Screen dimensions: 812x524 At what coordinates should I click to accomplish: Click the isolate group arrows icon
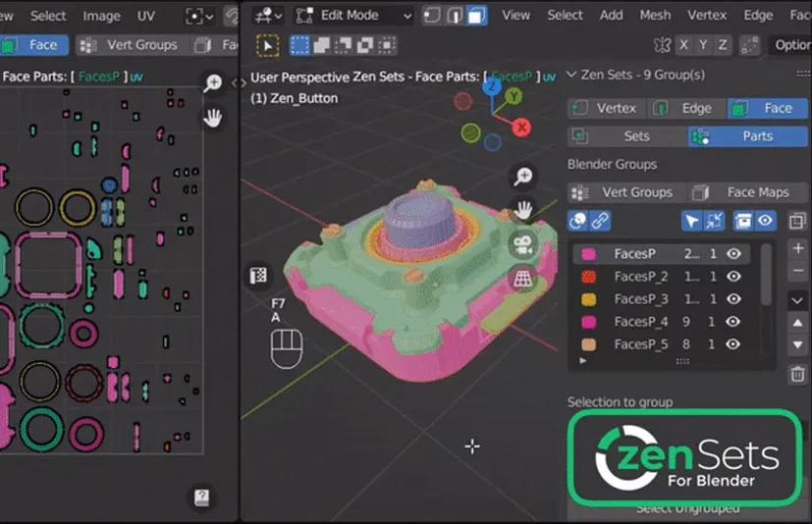pyautogui.click(x=714, y=221)
